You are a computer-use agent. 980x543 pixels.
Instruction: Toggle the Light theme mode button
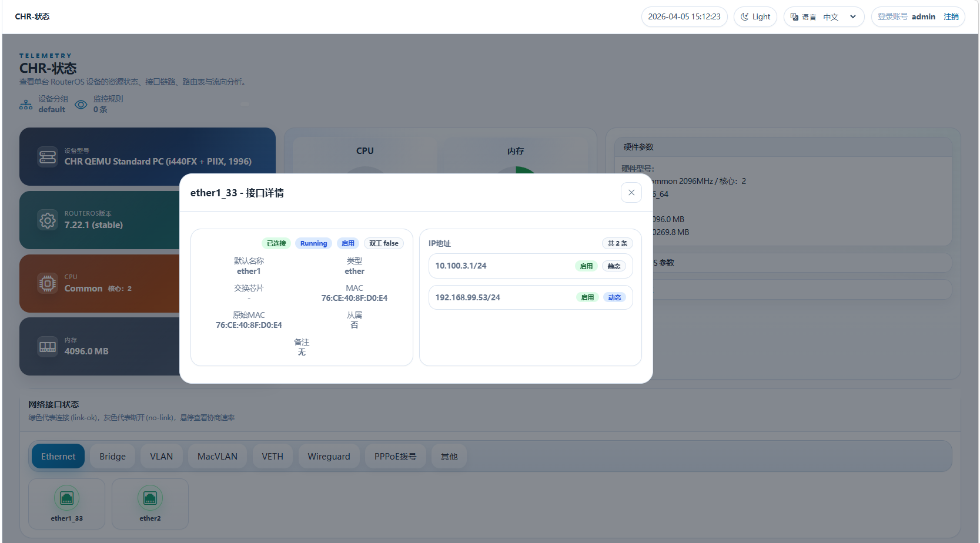[x=755, y=17]
